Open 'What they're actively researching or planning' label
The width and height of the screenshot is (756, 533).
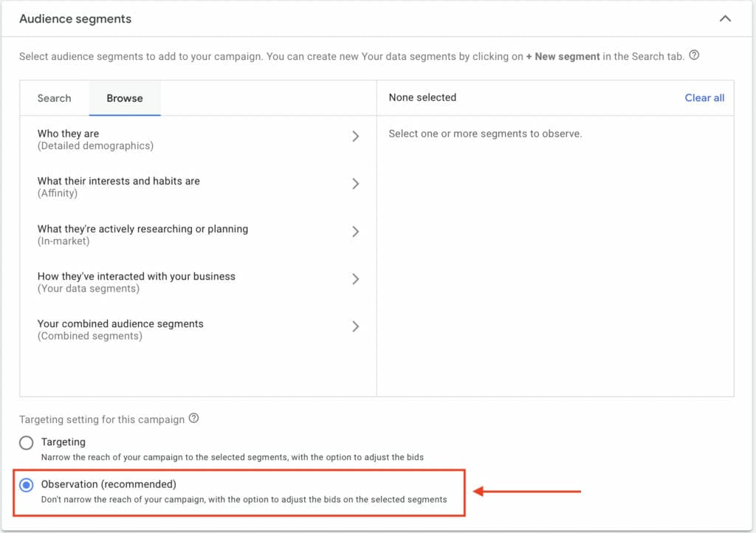point(142,229)
